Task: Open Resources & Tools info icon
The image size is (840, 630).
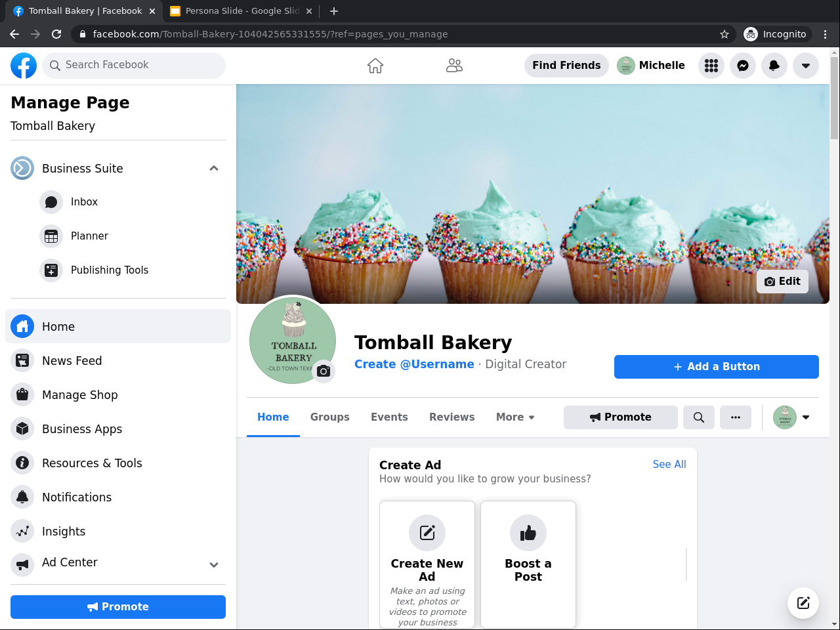Action: tap(22, 463)
